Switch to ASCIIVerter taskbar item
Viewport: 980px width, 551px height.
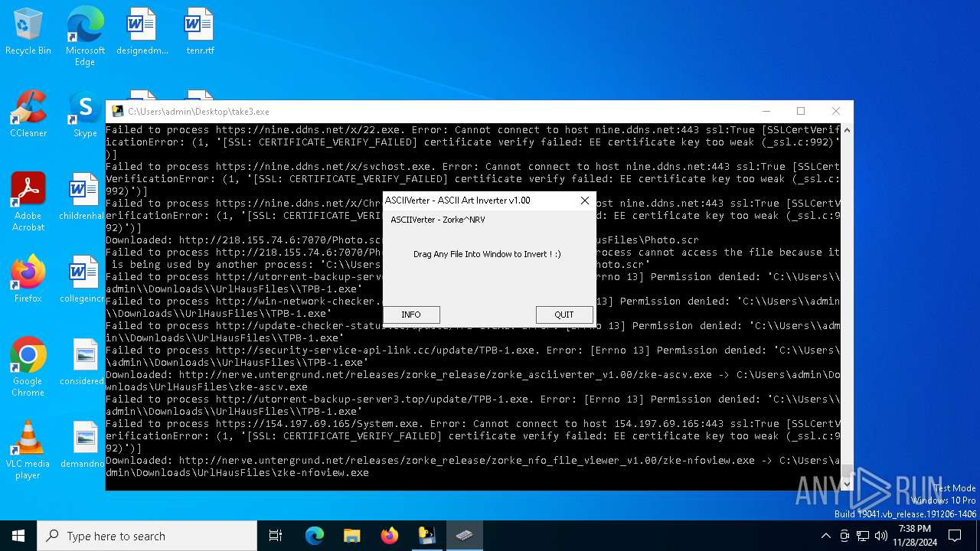(x=464, y=536)
